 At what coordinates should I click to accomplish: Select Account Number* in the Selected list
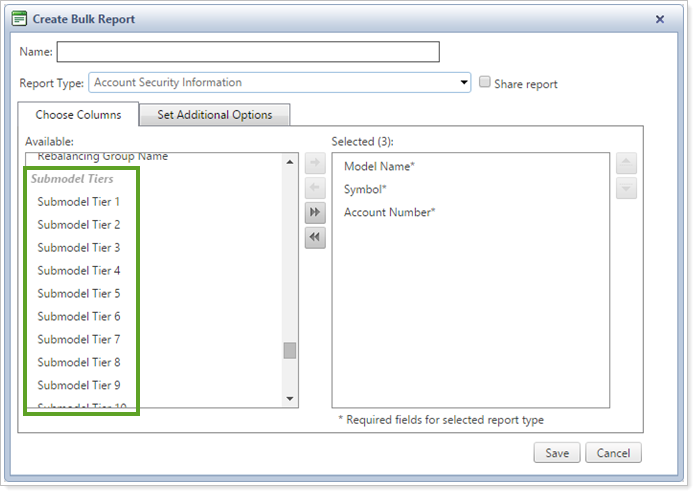pyautogui.click(x=389, y=212)
